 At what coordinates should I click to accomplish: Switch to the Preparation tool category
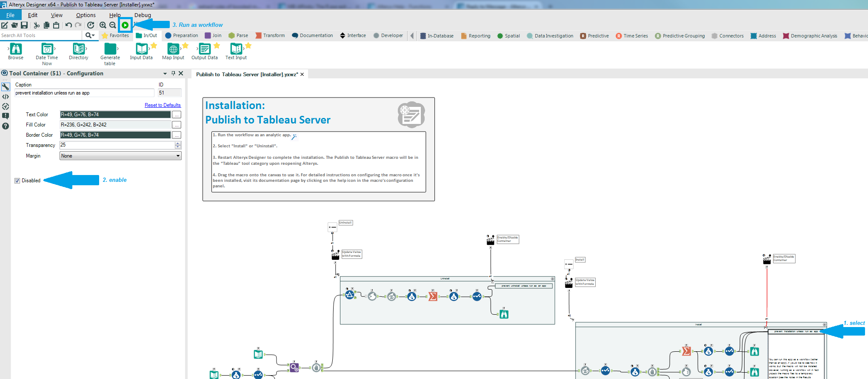[182, 36]
